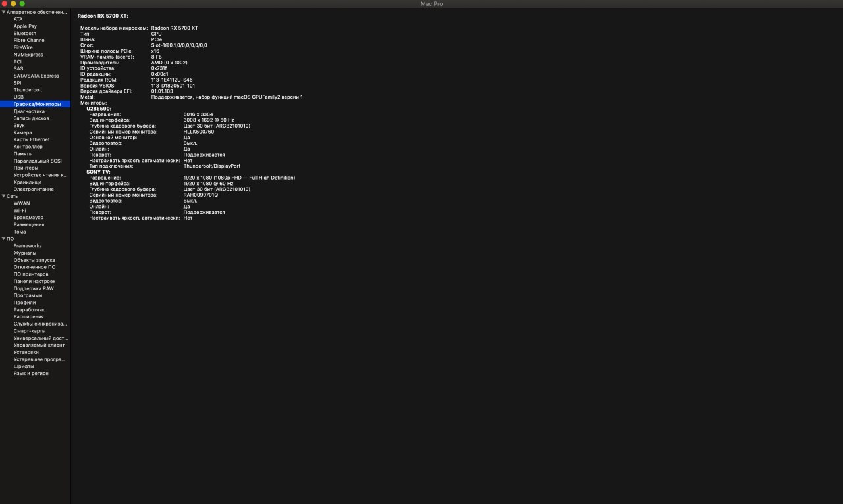Open Звук in the sidebar

[x=19, y=126]
